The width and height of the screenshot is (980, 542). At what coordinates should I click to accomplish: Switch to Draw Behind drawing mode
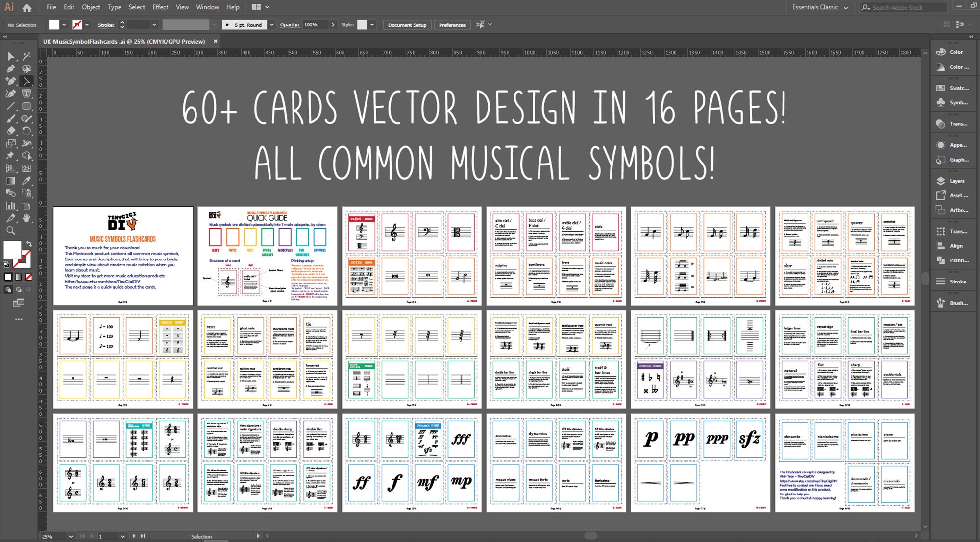click(x=19, y=288)
